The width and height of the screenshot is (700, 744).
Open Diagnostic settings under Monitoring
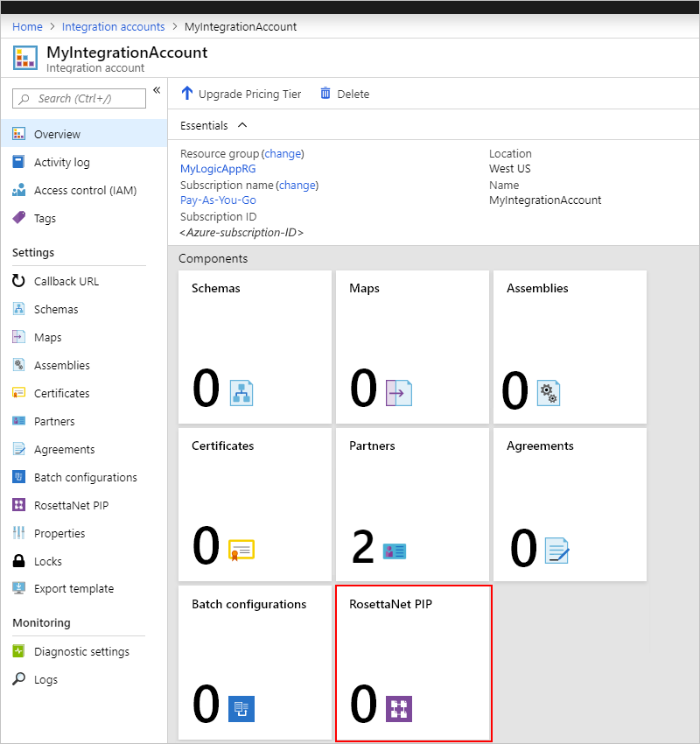tap(84, 651)
